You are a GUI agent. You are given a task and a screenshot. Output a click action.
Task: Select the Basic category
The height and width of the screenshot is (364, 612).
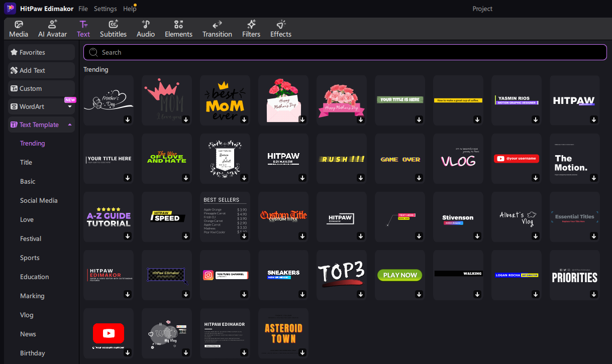[28, 181]
